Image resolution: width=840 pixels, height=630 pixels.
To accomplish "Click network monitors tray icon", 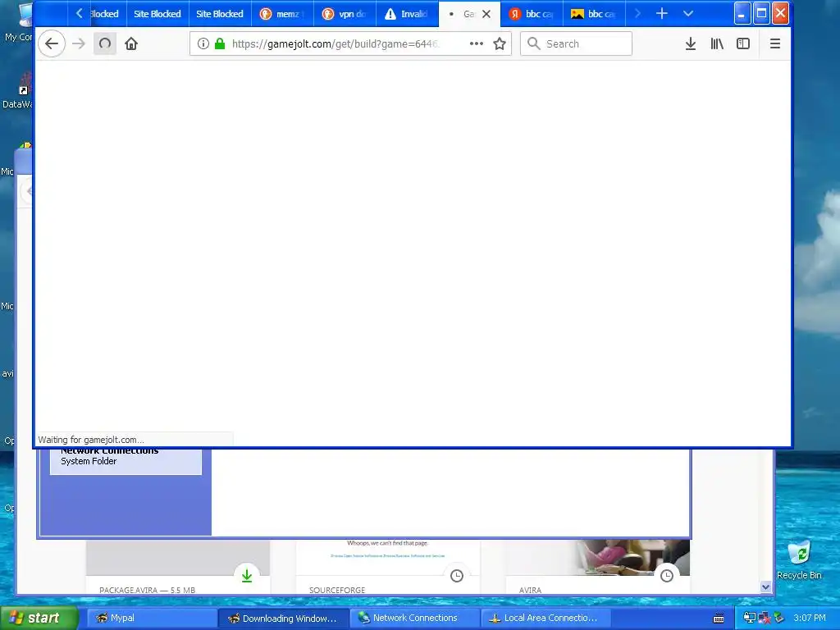I will point(750,619).
